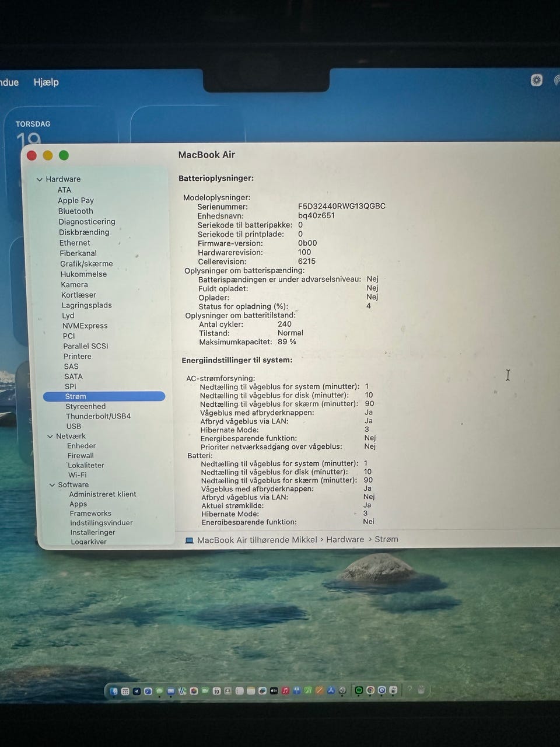This screenshot has height=747, width=560.
Task: Select Frameworks under Software
Action: point(90,514)
